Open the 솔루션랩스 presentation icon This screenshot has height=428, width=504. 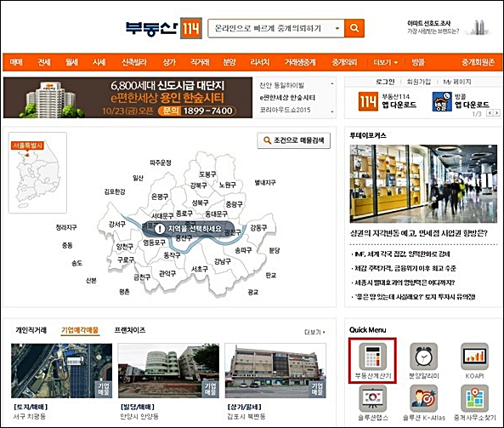372,398
